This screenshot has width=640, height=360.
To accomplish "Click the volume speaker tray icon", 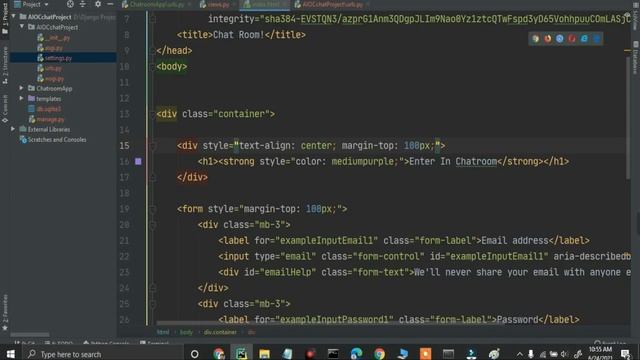I will pyautogui.click(x=565, y=354).
